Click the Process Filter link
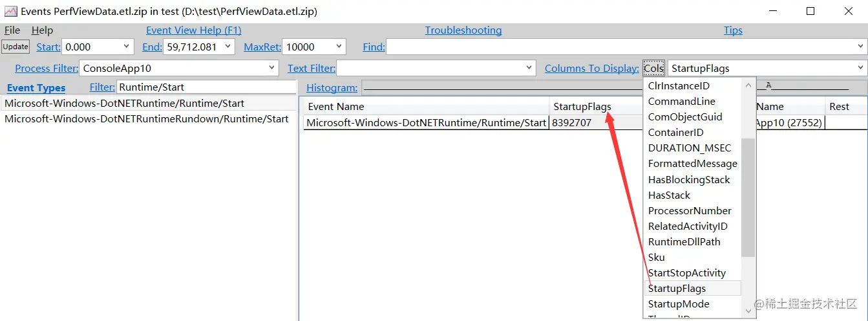Viewport: 868px width, 321px height. point(47,68)
